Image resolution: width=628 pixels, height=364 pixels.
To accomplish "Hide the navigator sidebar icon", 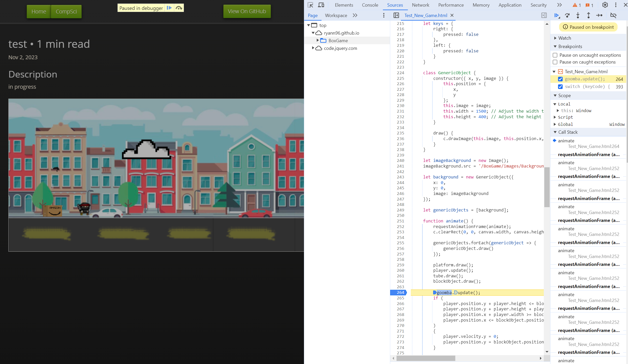I will pyautogui.click(x=396, y=16).
